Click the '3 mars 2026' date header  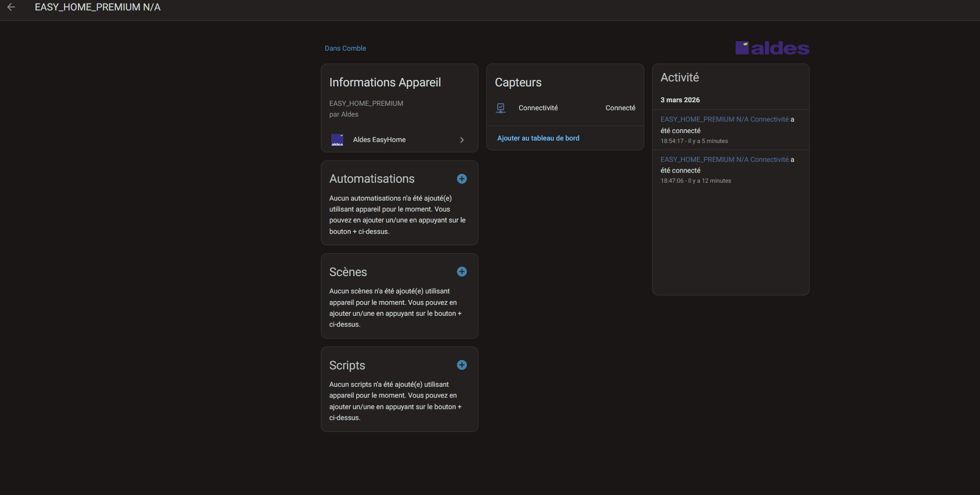click(680, 100)
